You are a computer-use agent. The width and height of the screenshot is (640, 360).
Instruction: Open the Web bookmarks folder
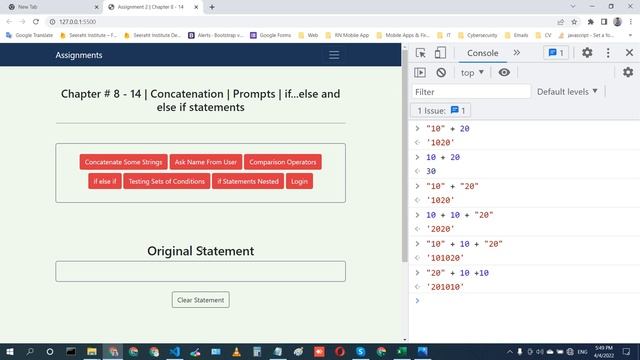pos(308,36)
